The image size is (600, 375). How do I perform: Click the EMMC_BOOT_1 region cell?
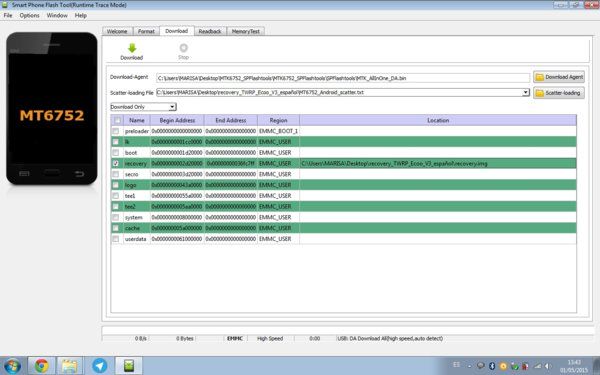coord(279,131)
